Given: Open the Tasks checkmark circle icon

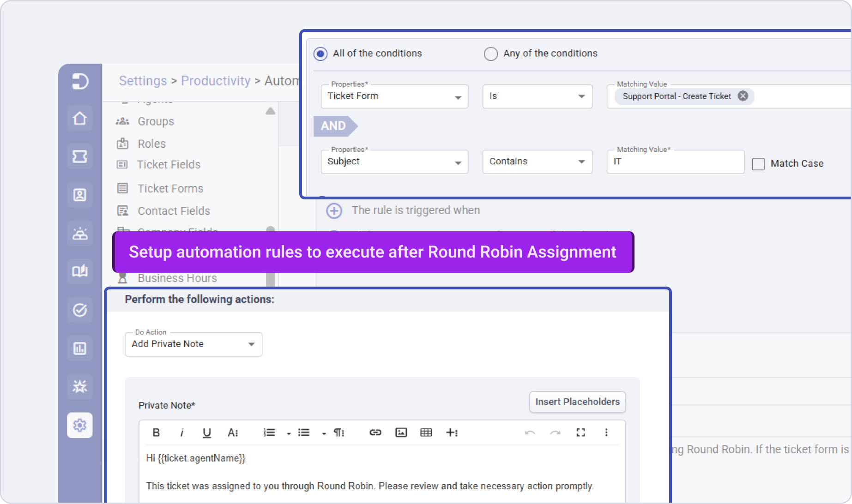Looking at the screenshot, I should (80, 310).
